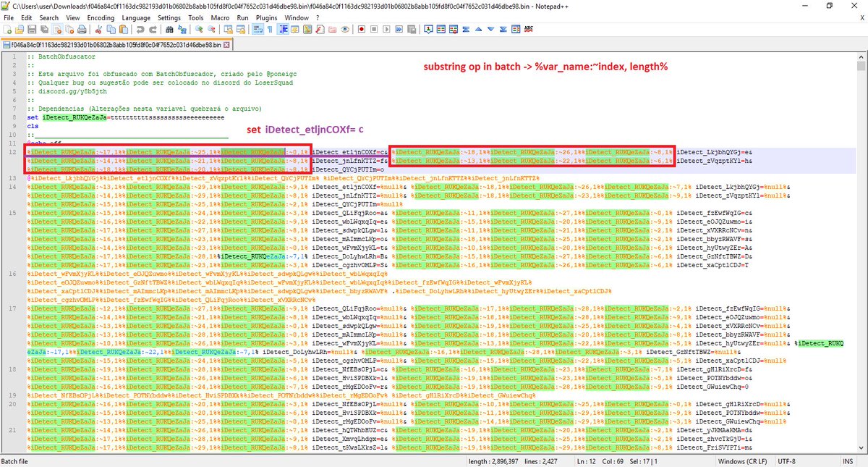Click the Zoom Out toolbar icon

coord(212,30)
